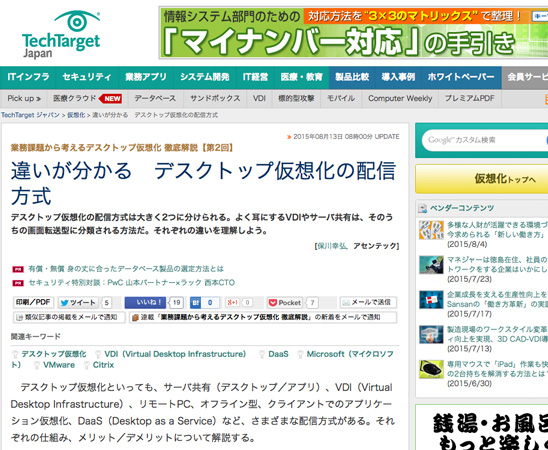The height and width of the screenshot is (450, 548).
Task: Open the サンドボックス sub navigation link
Action: [x=215, y=99]
